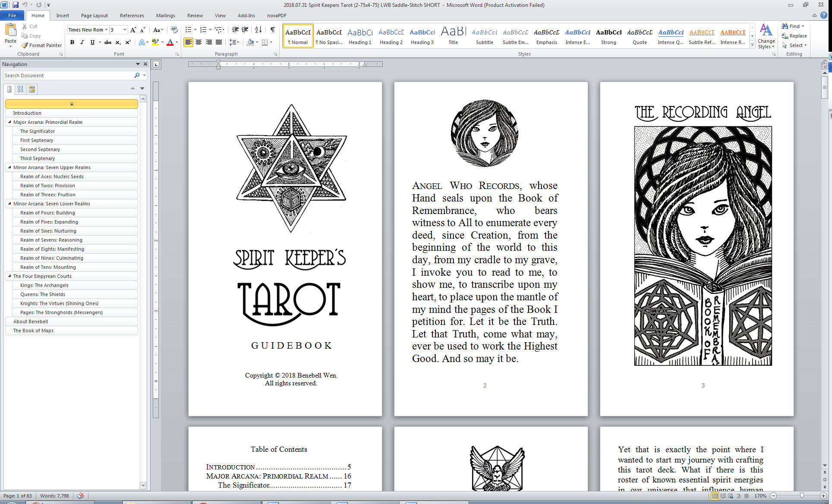Apply superscript formatting

click(128, 42)
